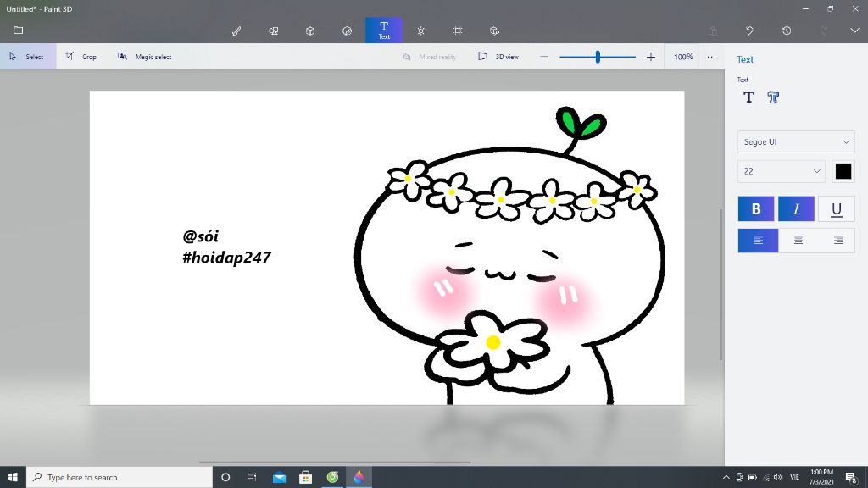Show hidden system tray icons
Image resolution: width=868 pixels, height=488 pixels.
726,477
